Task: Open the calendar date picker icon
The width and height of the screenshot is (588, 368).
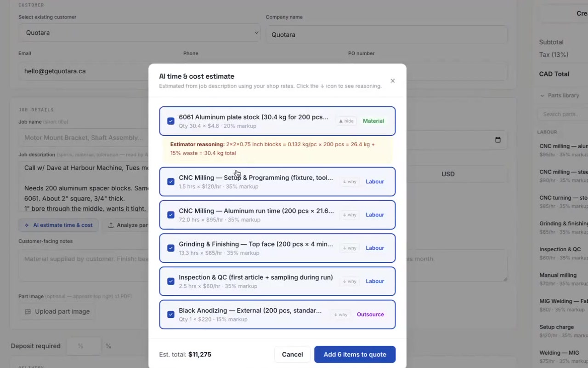Action: (x=498, y=140)
